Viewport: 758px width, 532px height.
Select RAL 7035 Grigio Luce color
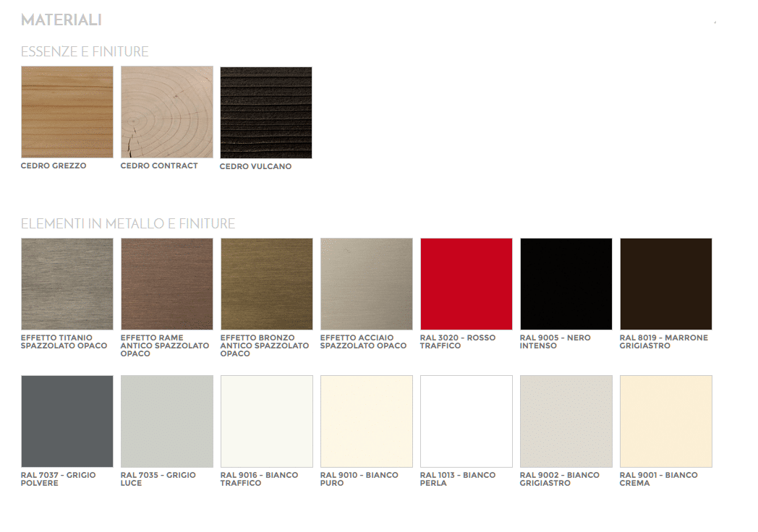pyautogui.click(x=167, y=421)
